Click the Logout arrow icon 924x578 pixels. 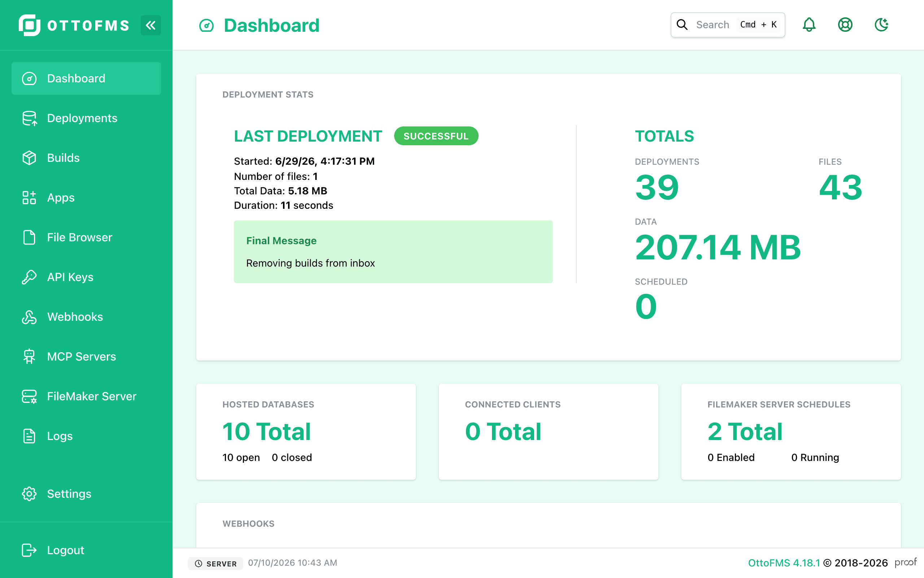29,550
